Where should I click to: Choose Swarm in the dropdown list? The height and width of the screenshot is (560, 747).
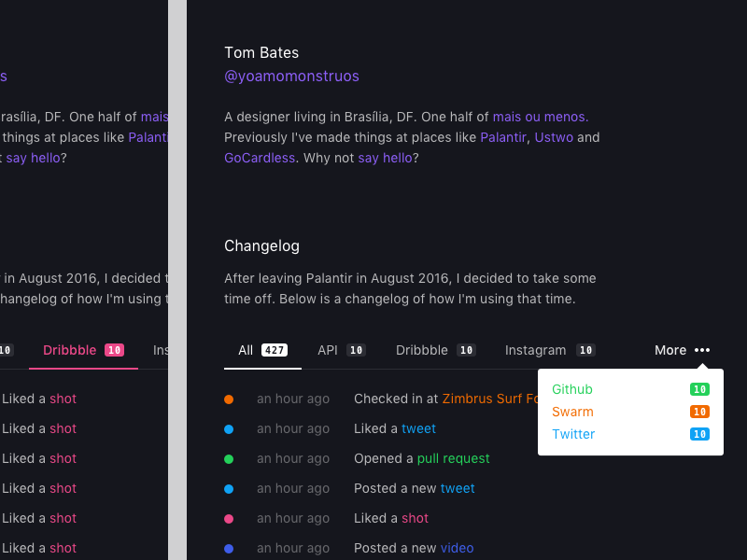(572, 412)
